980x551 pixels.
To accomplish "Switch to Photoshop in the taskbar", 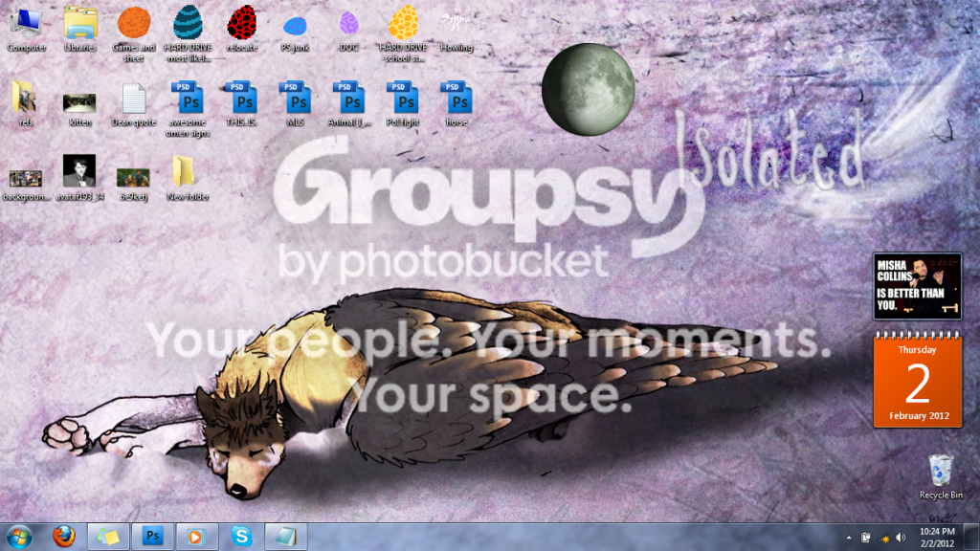I will 152,537.
